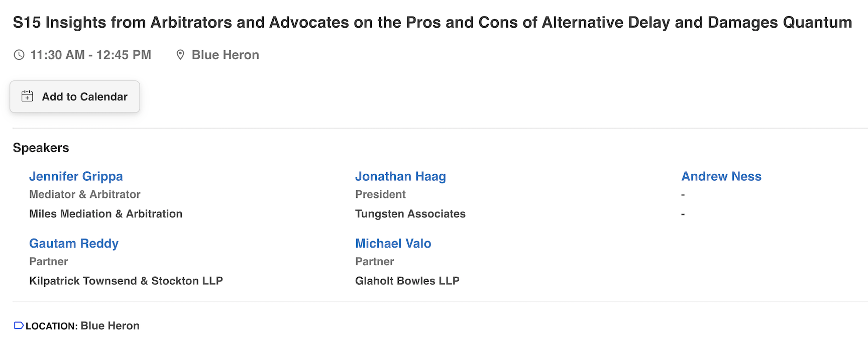868x346 pixels.
Task: Click the map pin icon beside Blue Heron
Action: coord(180,55)
